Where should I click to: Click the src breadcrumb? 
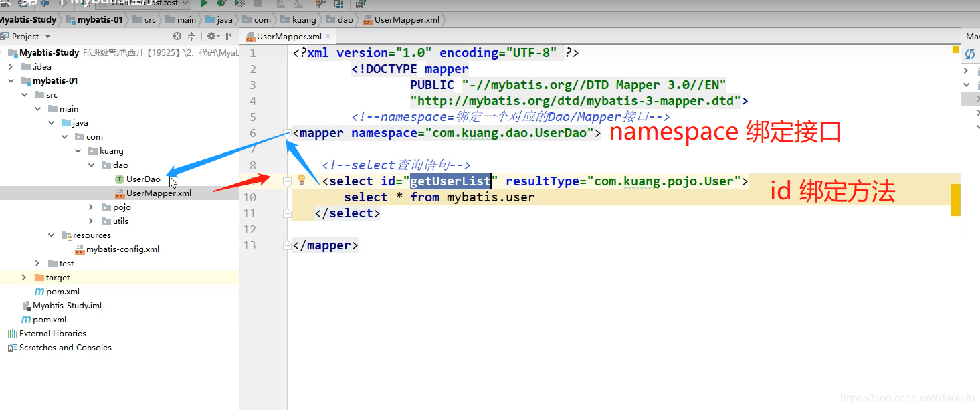coord(144,19)
